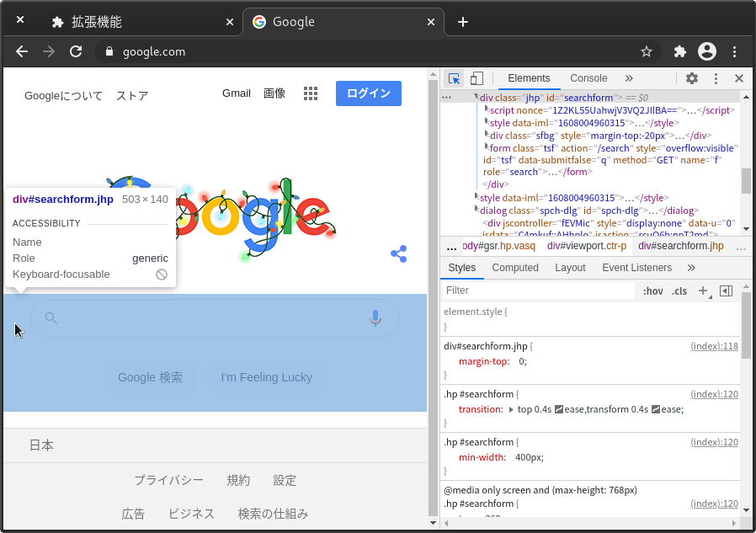Click the share doodle icon

(x=398, y=253)
